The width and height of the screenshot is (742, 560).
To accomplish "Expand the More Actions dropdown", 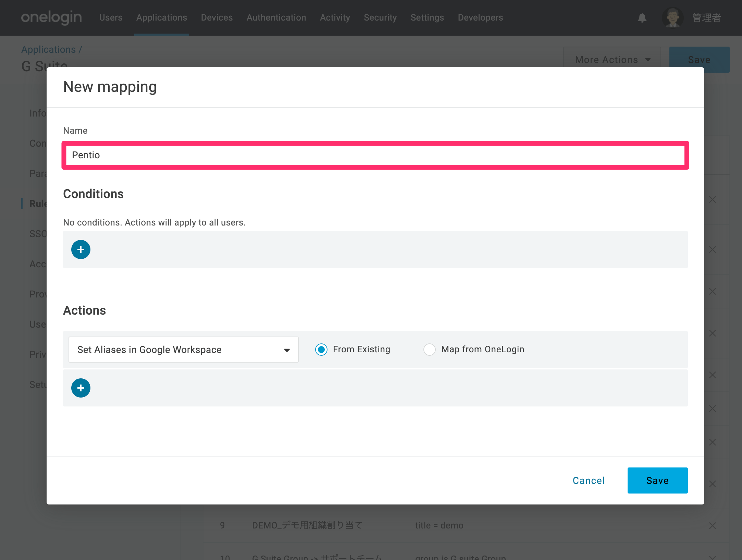I will pyautogui.click(x=612, y=60).
